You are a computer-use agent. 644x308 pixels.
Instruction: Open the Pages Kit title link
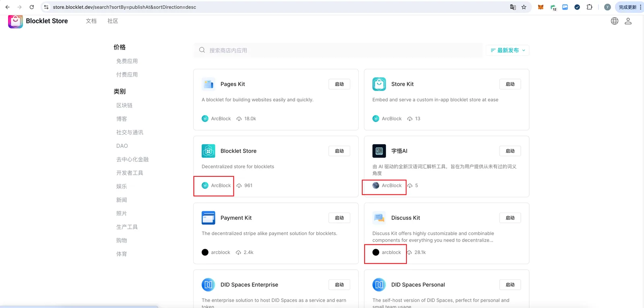coord(233,84)
